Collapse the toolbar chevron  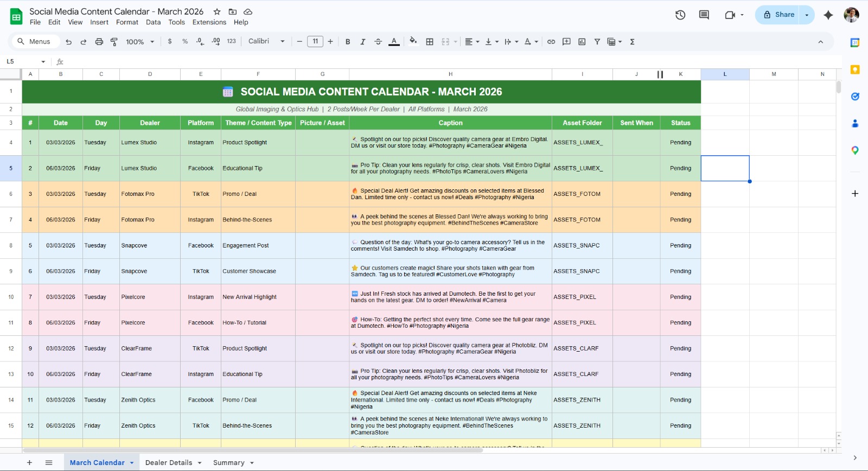[x=820, y=42]
